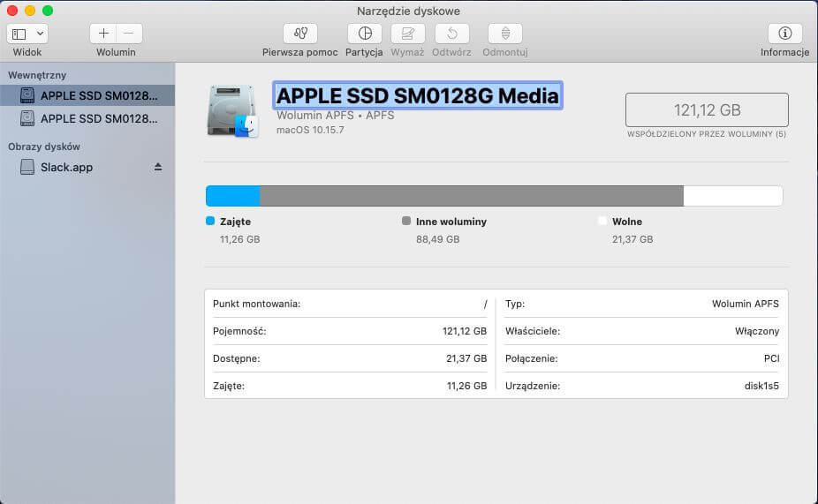Screen dimensions: 818x504
Task: Click the white Wolne usage bar segment
Action: click(x=733, y=196)
